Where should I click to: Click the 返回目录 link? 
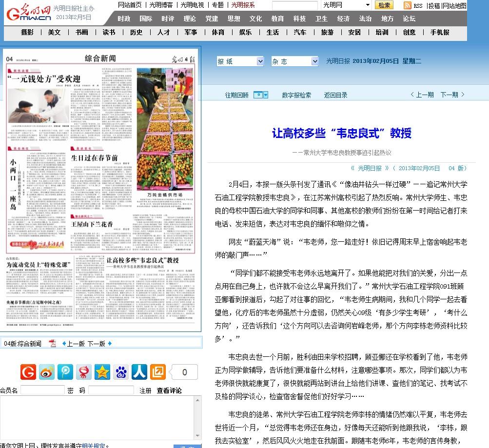(x=336, y=96)
